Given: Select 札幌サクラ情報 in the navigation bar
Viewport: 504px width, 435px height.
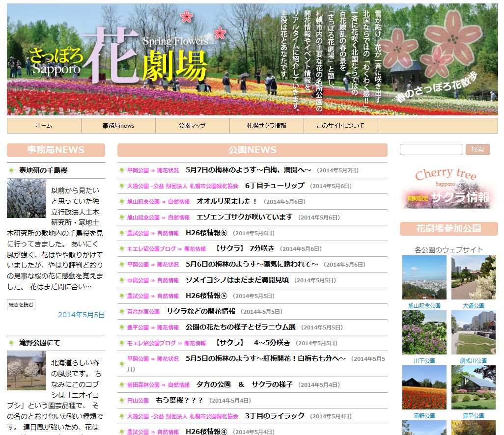Looking at the screenshot, I should (266, 126).
